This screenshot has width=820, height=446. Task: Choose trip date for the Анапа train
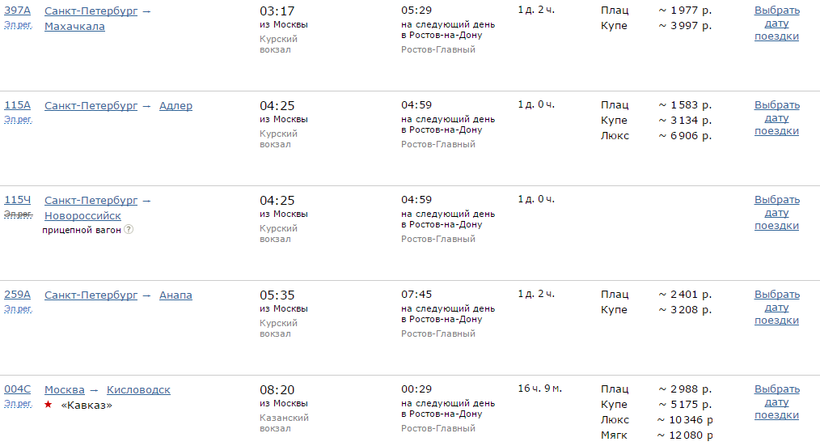click(x=777, y=308)
